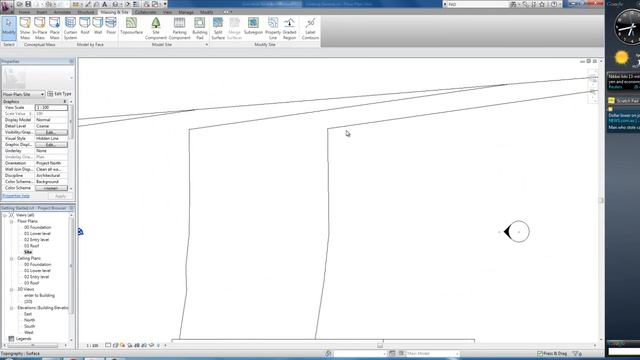640x360 pixels.
Task: Open 00 Foundation under Floor Plans
Action: [x=38, y=227]
